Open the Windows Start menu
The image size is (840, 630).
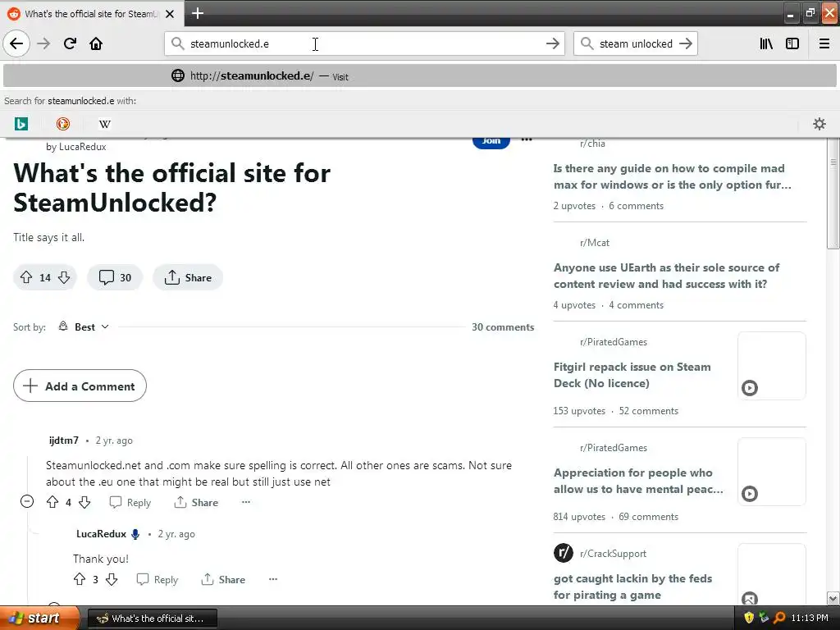click(x=39, y=619)
